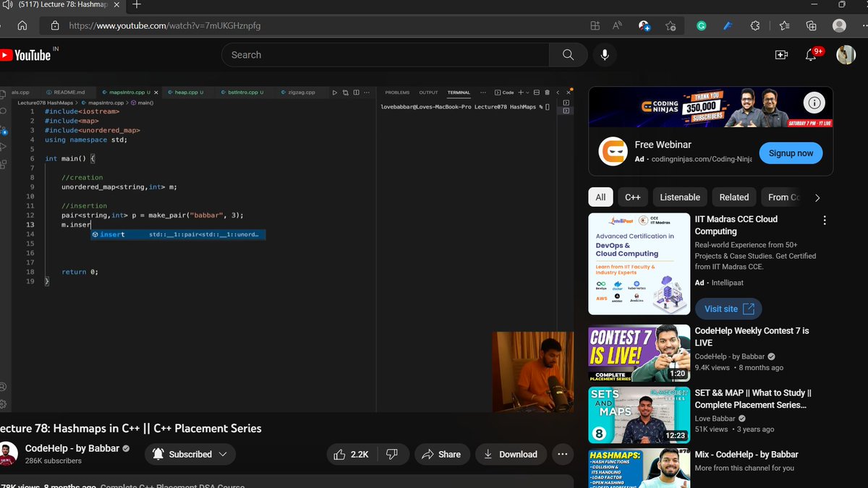This screenshot has width=868, height=488.
Task: Open SET && MAP What to Study title
Action: pos(753,399)
